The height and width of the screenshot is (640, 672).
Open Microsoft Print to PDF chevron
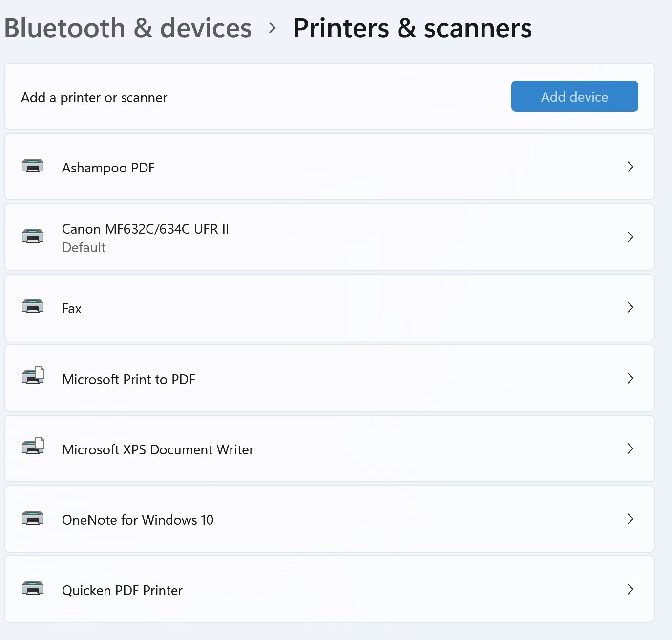(x=630, y=378)
